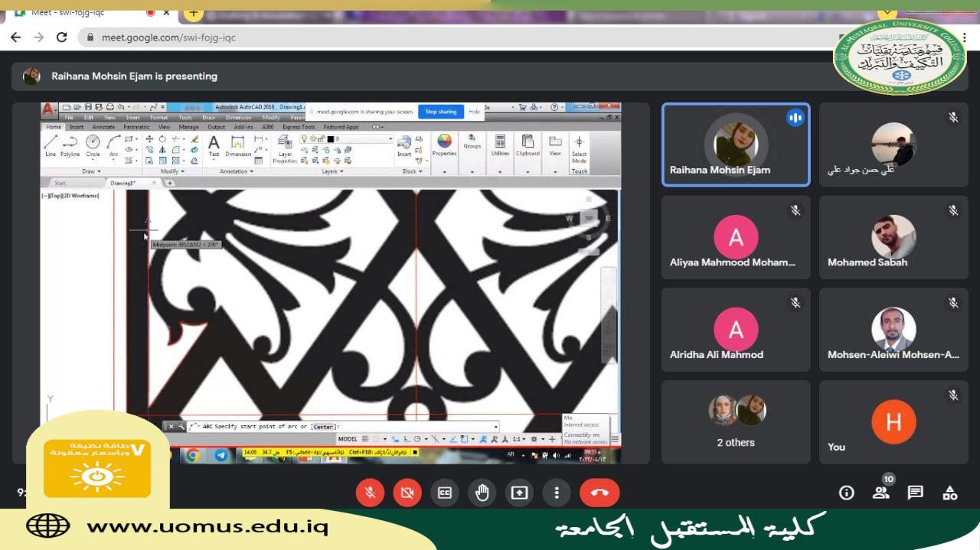
Task: Open meeting details info icon
Action: [x=846, y=493]
